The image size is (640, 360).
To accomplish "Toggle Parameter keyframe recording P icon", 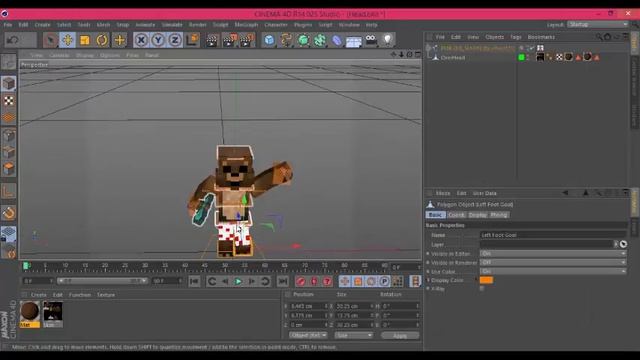I will [384, 281].
